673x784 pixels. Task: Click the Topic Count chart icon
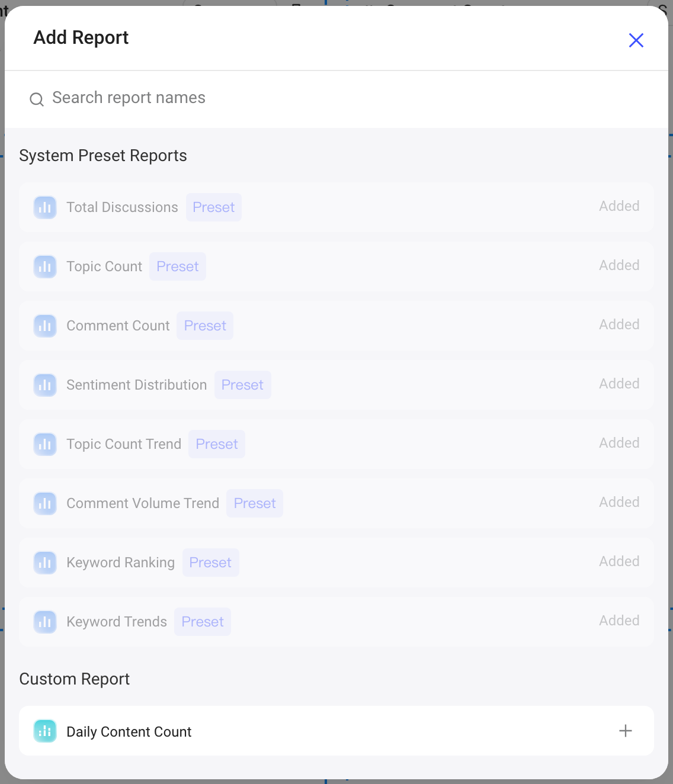pyautogui.click(x=45, y=266)
